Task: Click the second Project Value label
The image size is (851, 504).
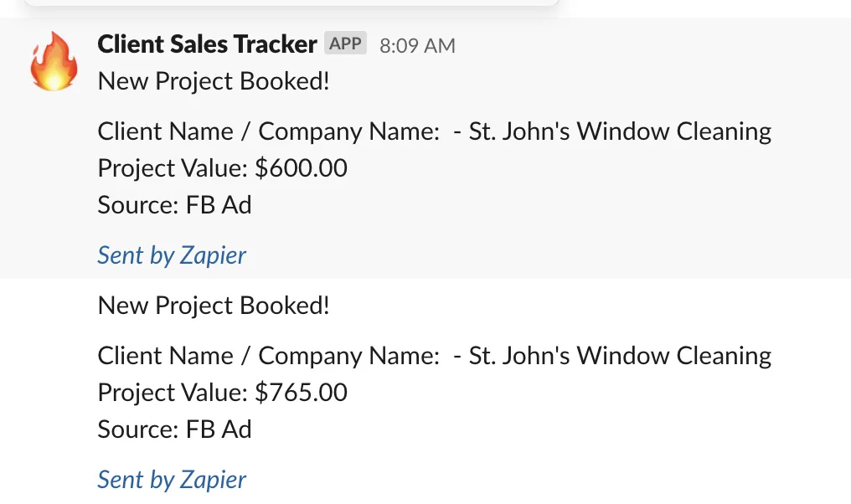Action: point(173,393)
